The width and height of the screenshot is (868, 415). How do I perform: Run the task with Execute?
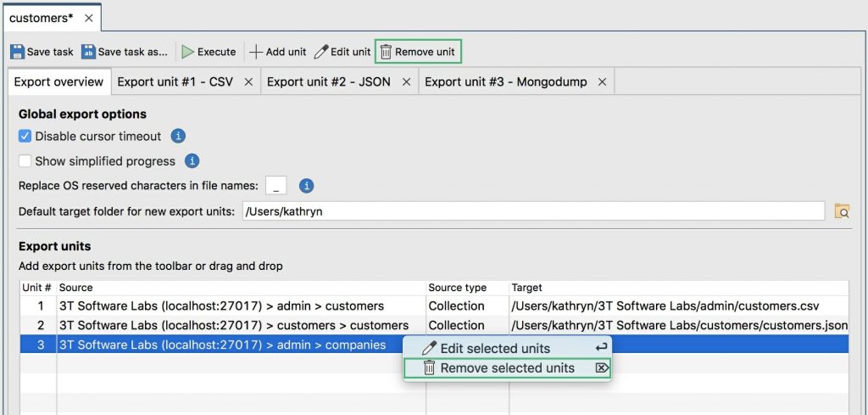[209, 52]
